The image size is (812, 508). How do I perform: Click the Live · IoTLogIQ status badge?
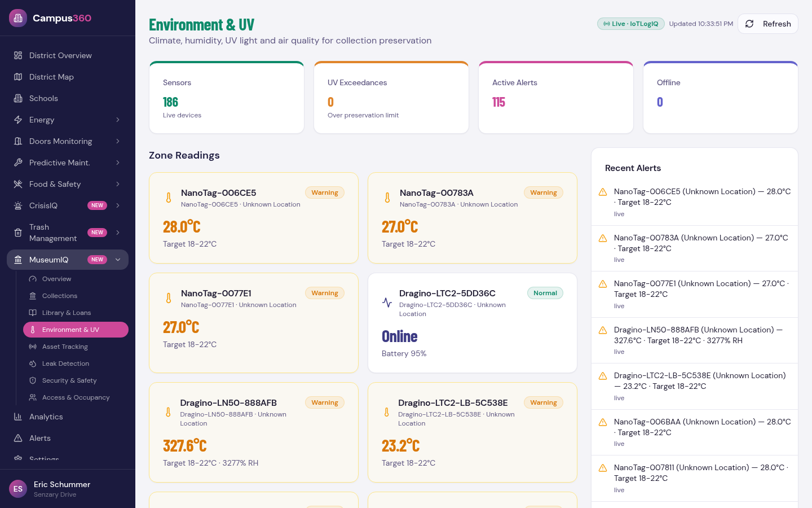[631, 24]
